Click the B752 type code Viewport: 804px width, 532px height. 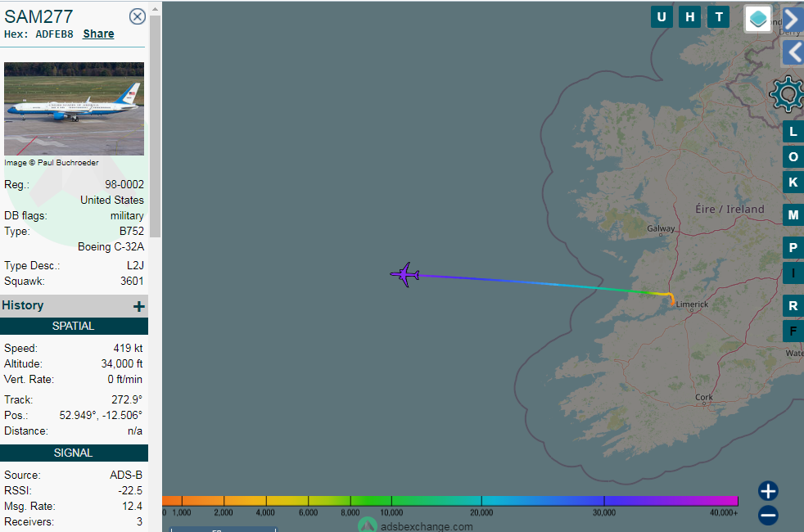pyautogui.click(x=132, y=231)
